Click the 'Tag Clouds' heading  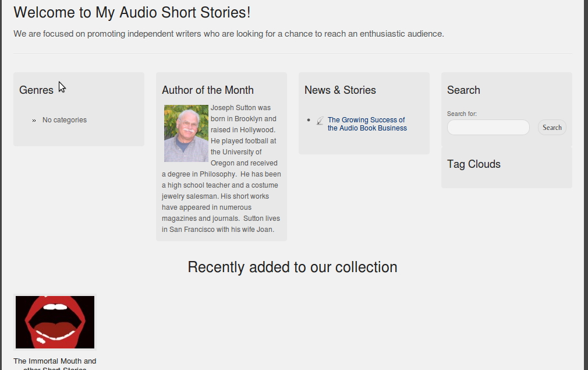coord(474,164)
